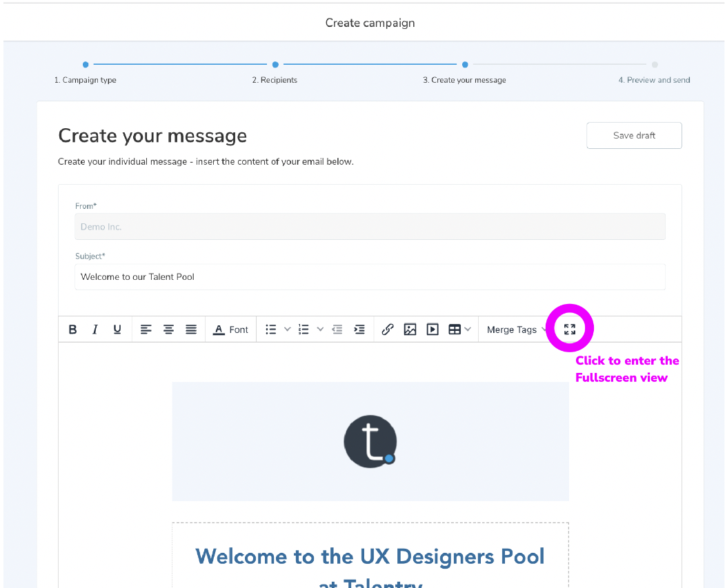The image size is (725, 588).
Task: Expand the numbered list style dropdown arrow
Action: click(320, 330)
